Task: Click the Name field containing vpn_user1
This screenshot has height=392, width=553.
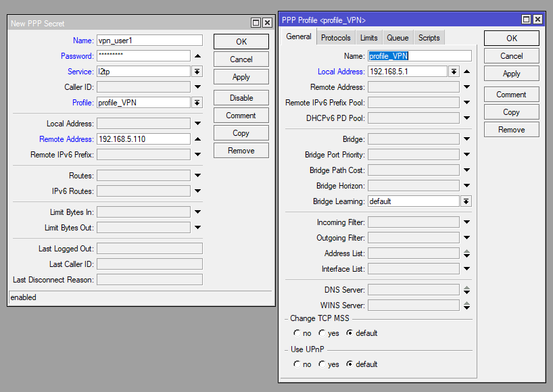Action: [x=149, y=41]
